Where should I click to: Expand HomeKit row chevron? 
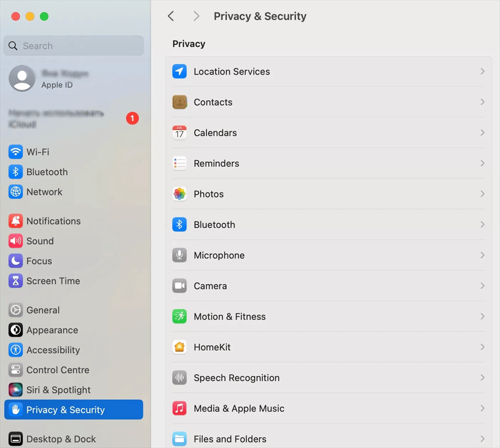482,347
